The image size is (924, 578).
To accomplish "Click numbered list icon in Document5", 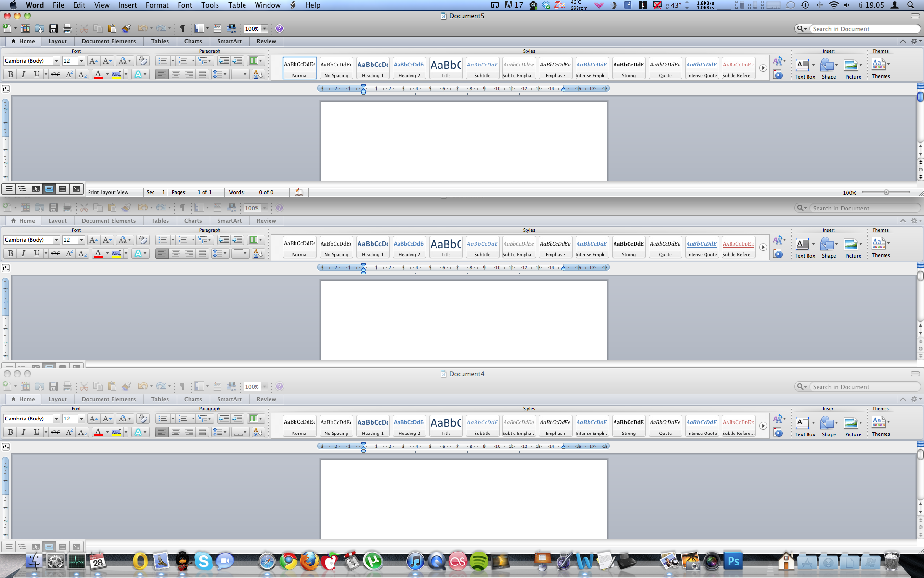I will [x=183, y=61].
